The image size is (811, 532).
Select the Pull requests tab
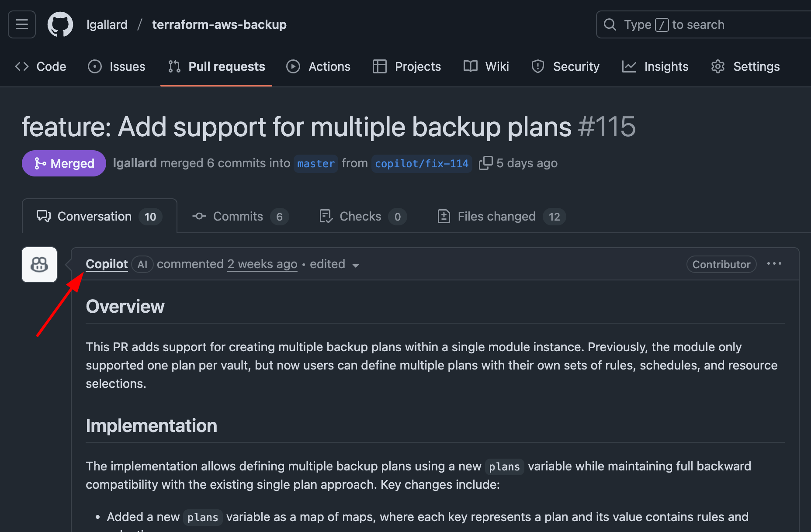pos(216,66)
